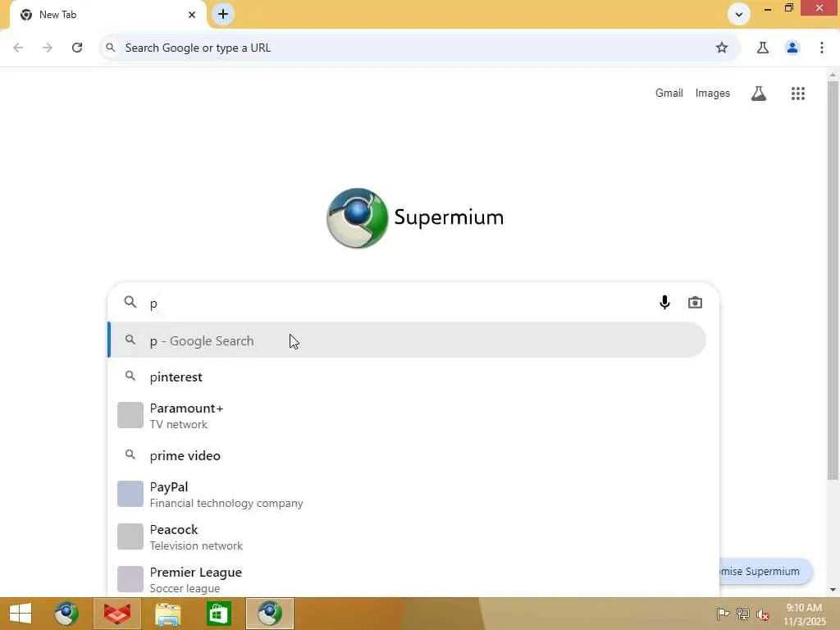Start voice search with the microphone icon
This screenshot has width=840, height=630.
pyautogui.click(x=664, y=303)
